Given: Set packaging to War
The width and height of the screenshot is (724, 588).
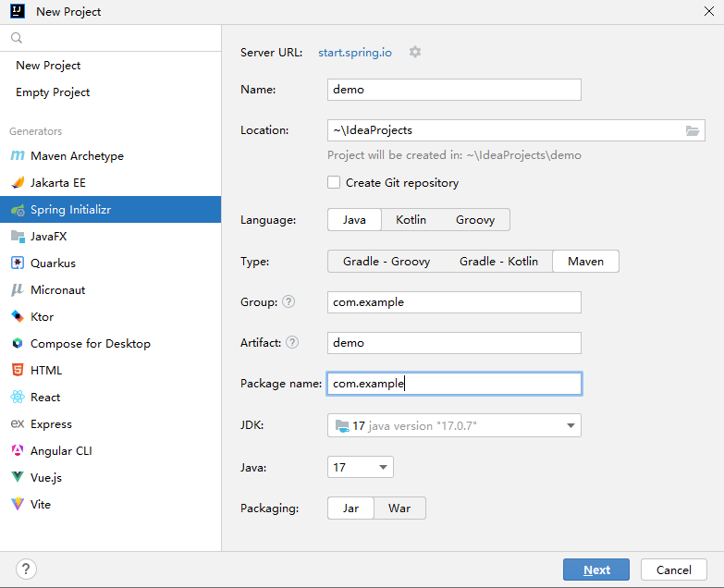Looking at the screenshot, I should click(x=399, y=508).
